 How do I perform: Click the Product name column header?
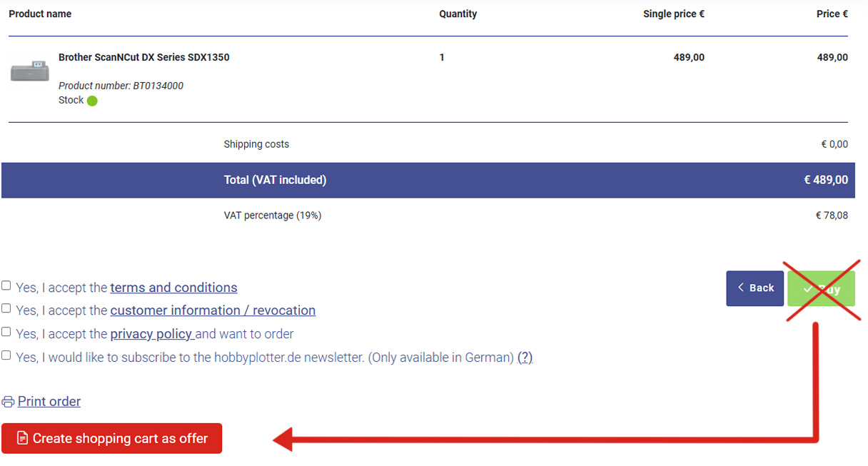point(40,14)
